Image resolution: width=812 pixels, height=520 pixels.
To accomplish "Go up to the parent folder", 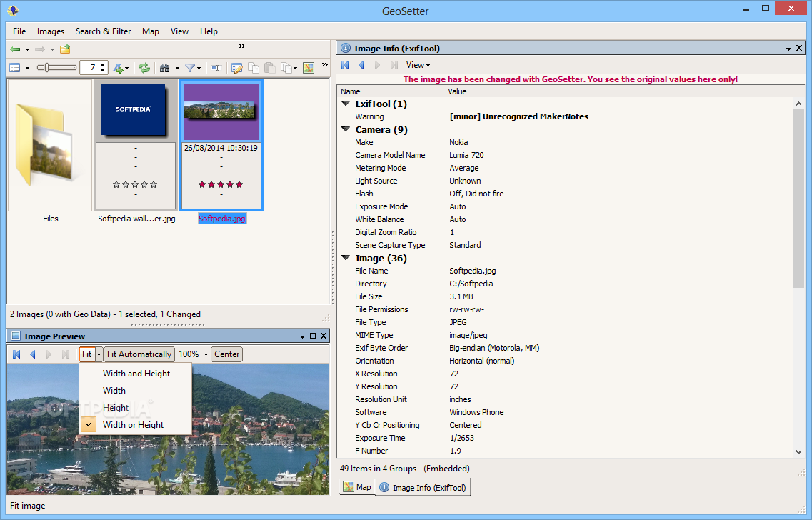I will click(65, 49).
